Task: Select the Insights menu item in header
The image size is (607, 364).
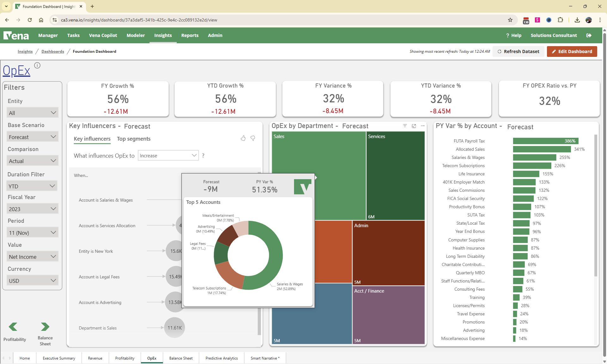Action: (x=163, y=35)
